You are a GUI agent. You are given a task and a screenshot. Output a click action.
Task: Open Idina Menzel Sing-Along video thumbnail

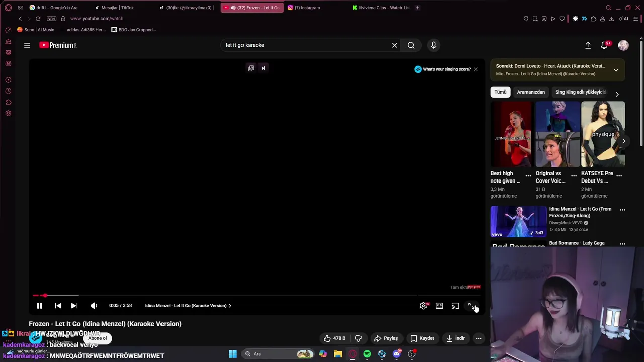coord(518,221)
